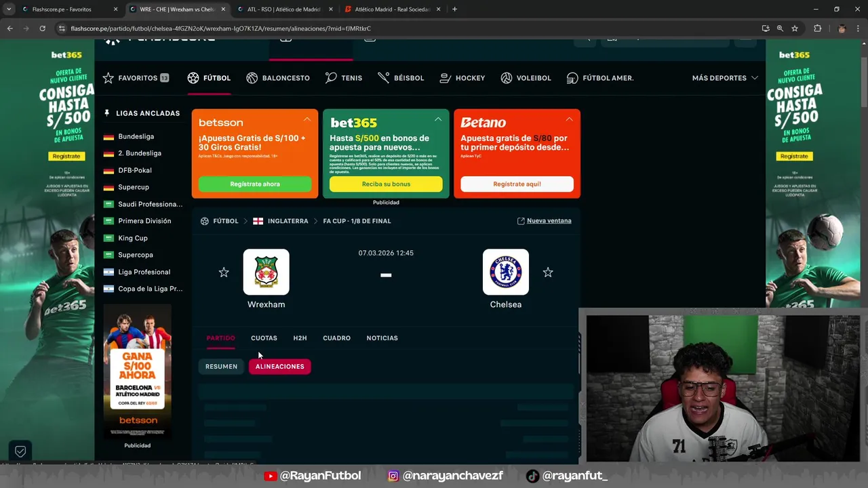868x488 pixels.
Task: Open the H2H tab
Action: tap(300, 338)
